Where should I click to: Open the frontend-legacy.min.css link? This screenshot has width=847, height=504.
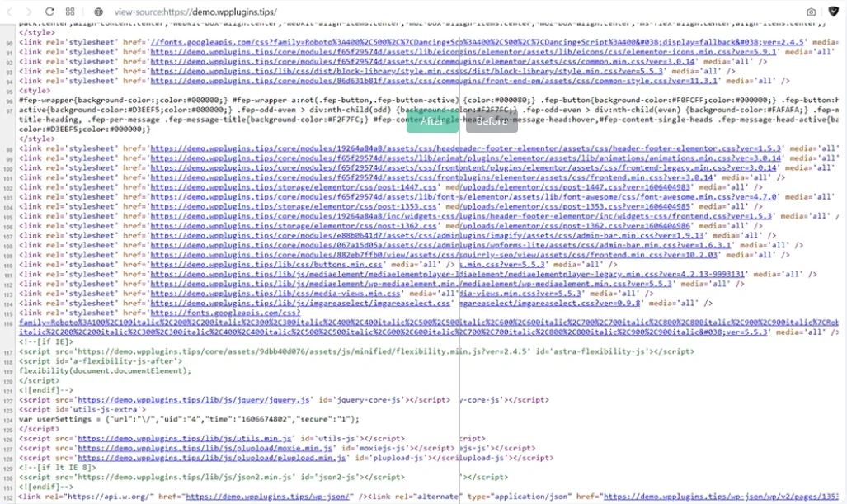pyautogui.click(x=463, y=168)
